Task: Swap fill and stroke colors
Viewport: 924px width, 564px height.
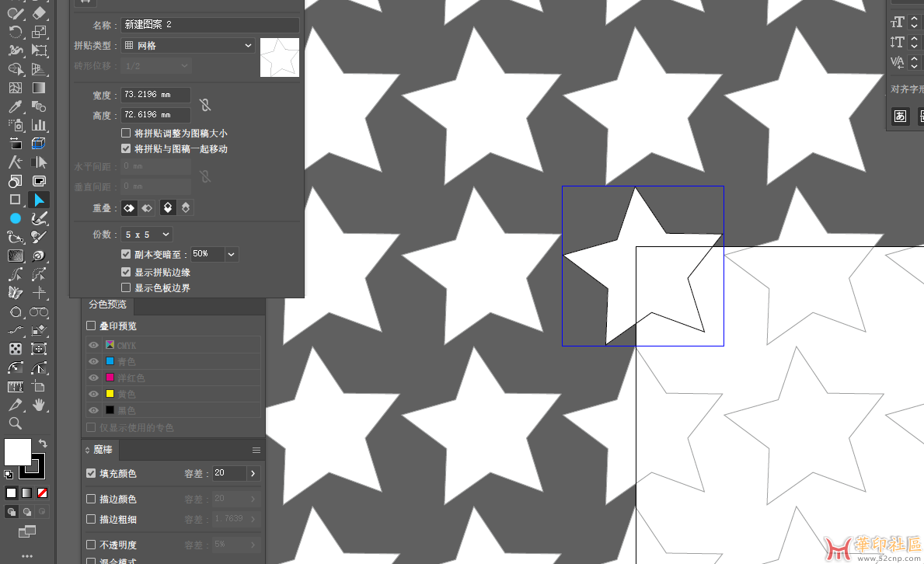Action: tap(43, 443)
